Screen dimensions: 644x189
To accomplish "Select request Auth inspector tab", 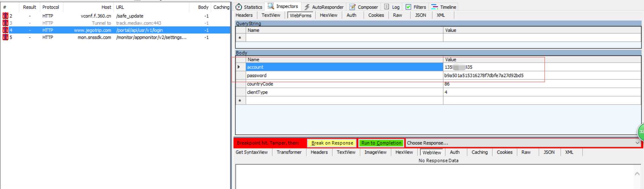I will click(351, 15).
